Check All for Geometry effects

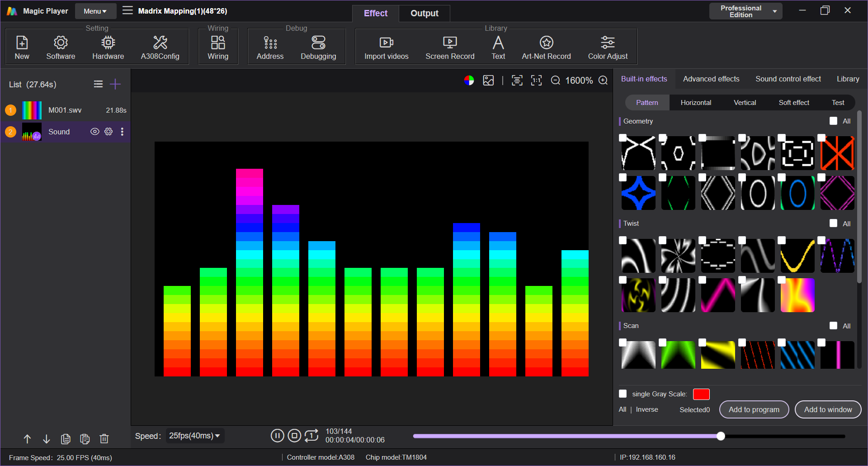point(833,121)
